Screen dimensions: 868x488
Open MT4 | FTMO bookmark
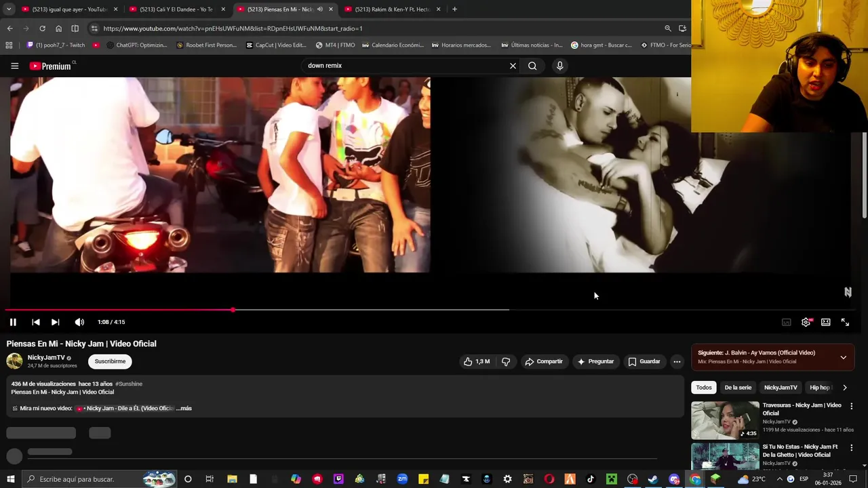[x=335, y=45]
